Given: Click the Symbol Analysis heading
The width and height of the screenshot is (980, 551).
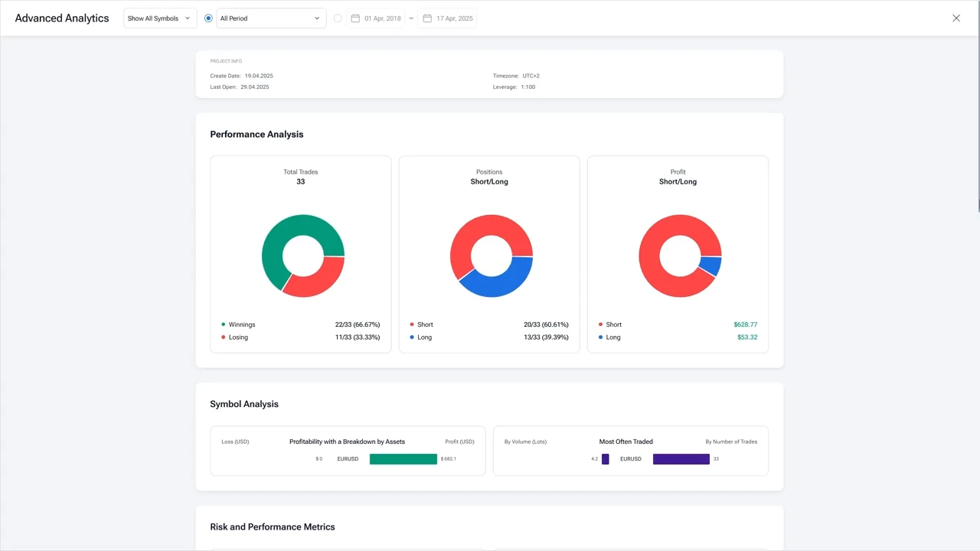Looking at the screenshot, I should [244, 404].
